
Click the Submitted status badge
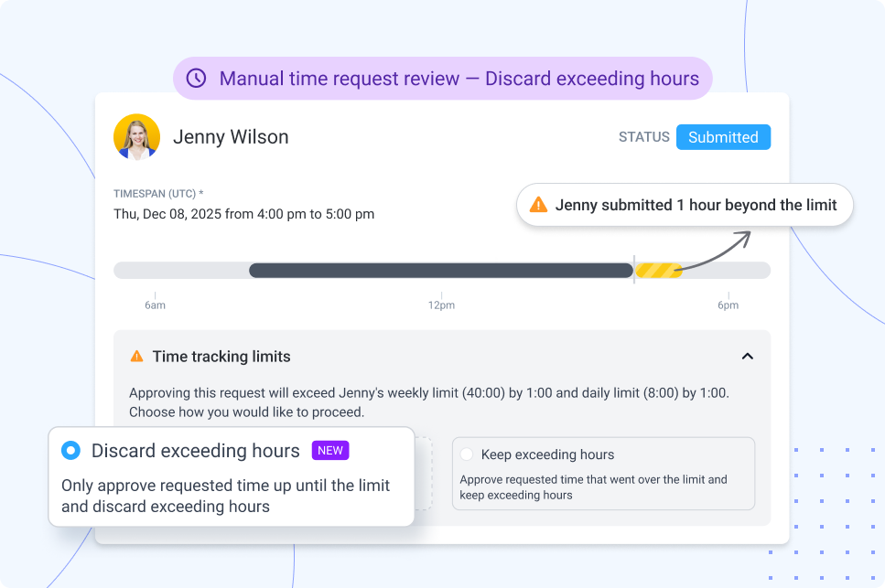[x=723, y=136]
